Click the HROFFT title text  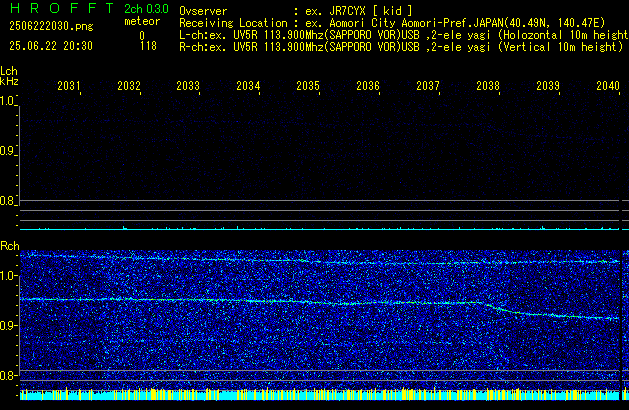tap(62, 8)
